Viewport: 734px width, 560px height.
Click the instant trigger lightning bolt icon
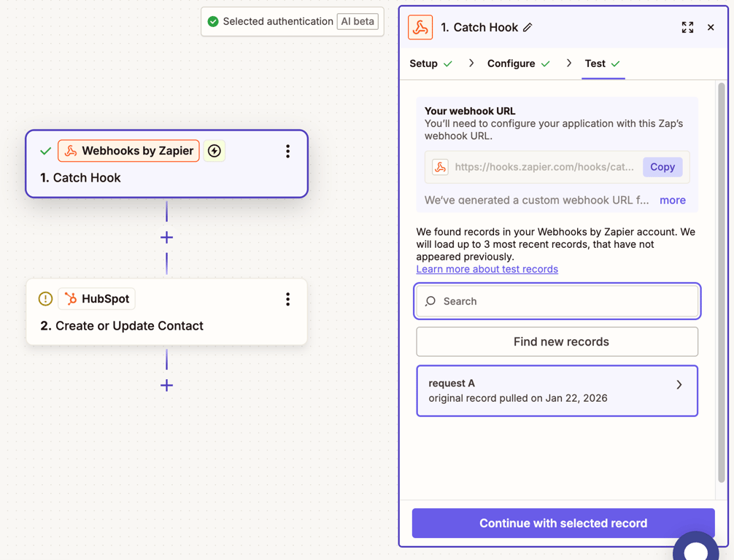tap(215, 151)
